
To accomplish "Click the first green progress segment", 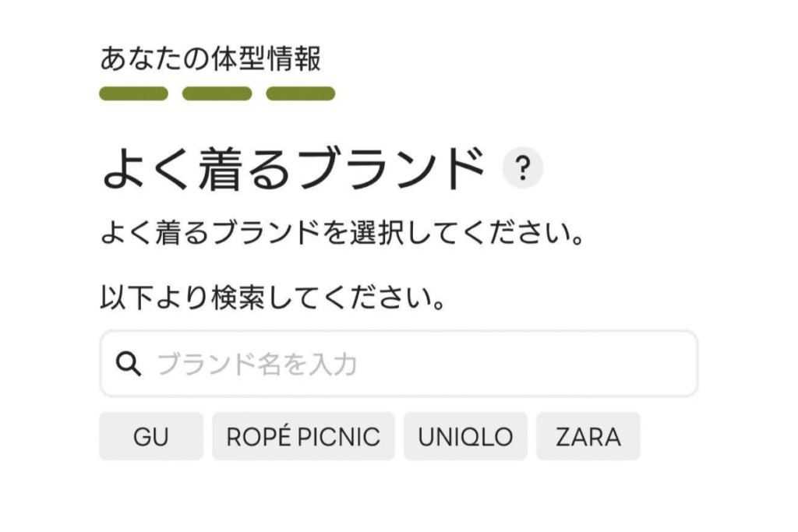I will [x=134, y=94].
